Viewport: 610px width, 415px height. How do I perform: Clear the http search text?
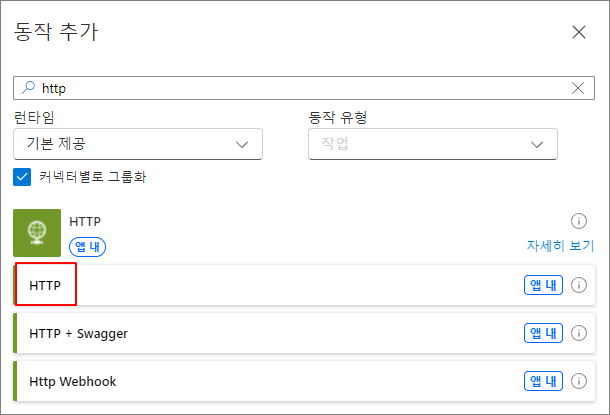pos(578,88)
